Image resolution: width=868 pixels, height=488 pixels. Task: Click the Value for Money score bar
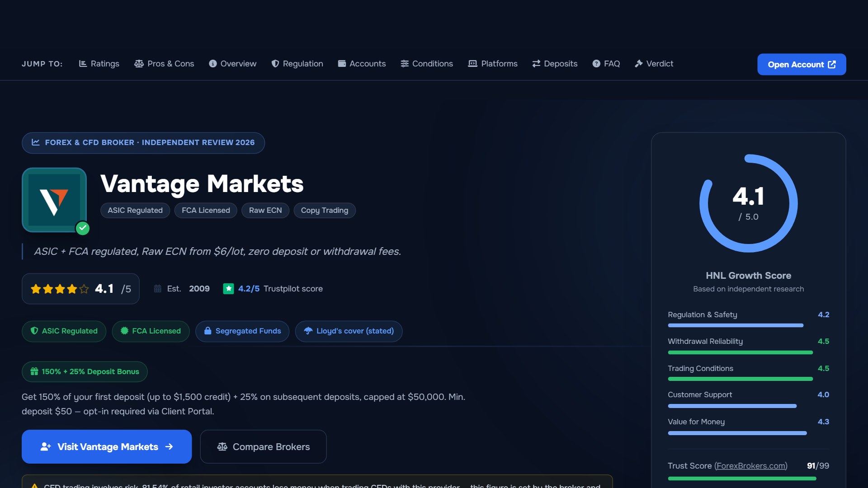[749, 433]
